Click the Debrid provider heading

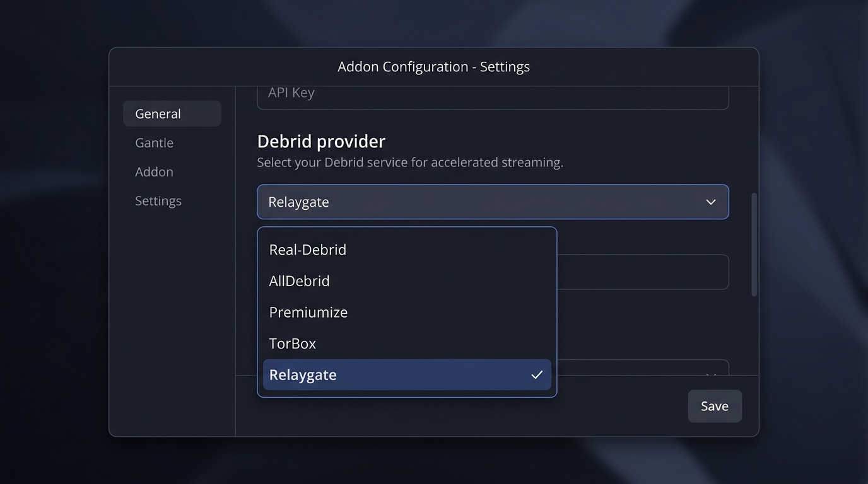coord(321,141)
